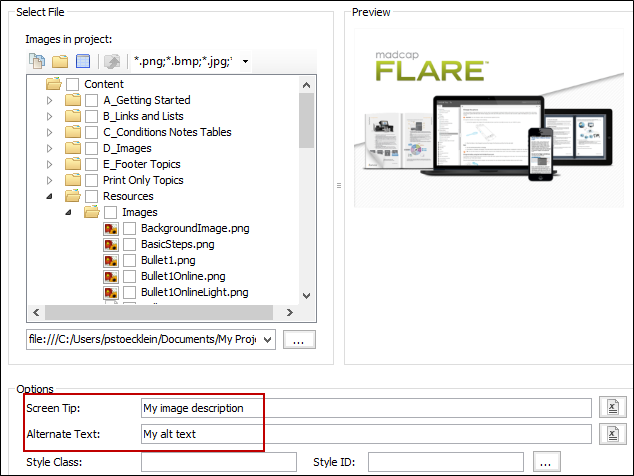Open the file path combo box dropdown
The width and height of the screenshot is (634, 476).
click(267, 340)
